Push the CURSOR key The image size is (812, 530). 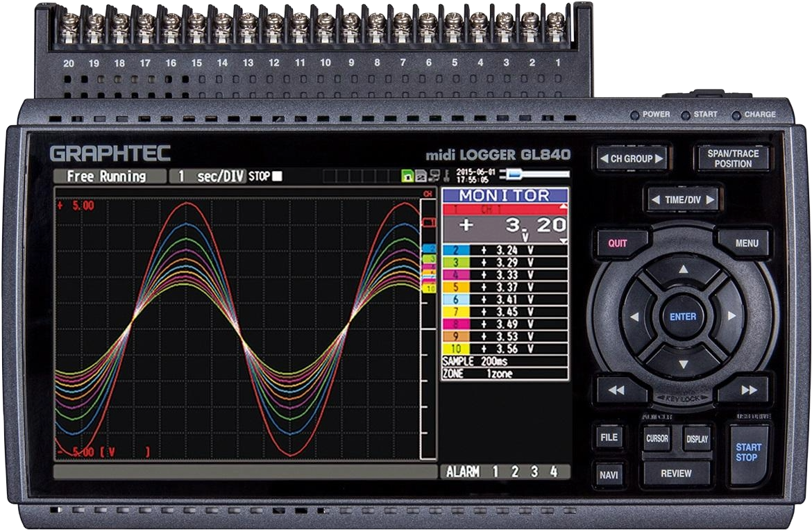click(657, 438)
